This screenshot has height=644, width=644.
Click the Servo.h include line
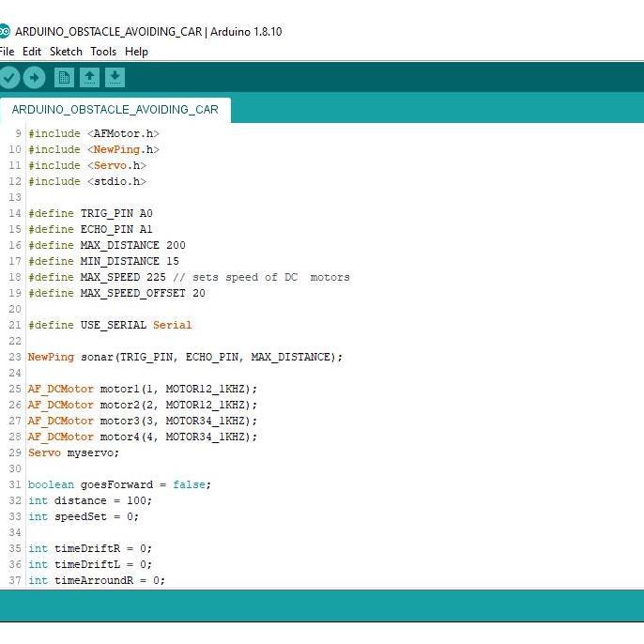click(87, 166)
